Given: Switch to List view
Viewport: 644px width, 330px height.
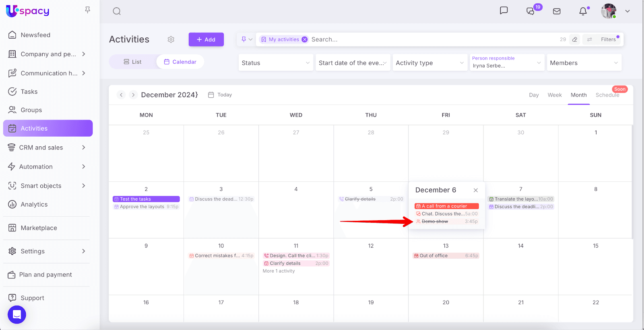Looking at the screenshot, I should coord(132,62).
